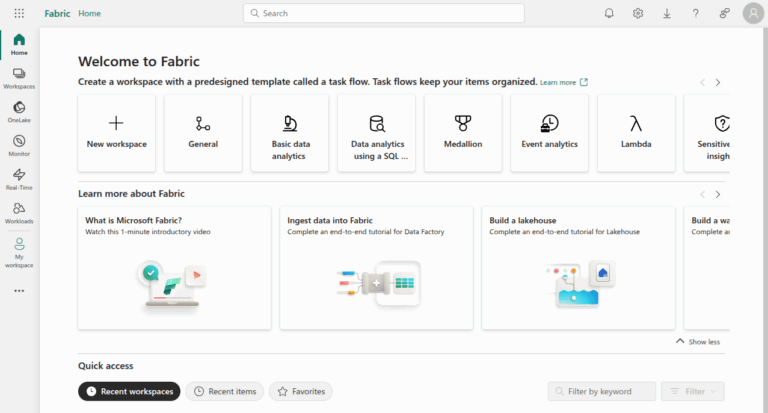Open the Monitor hub in sidebar
Image resolution: width=768 pixels, height=413 pixels.
coord(19,145)
